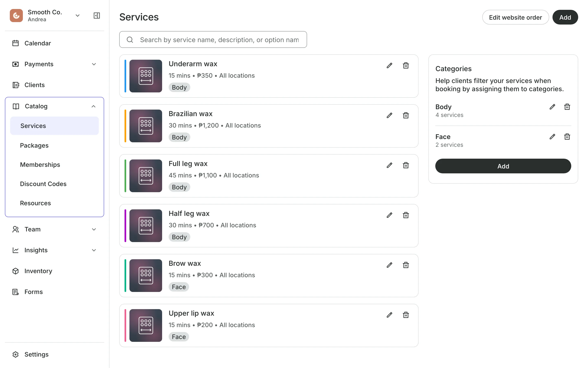Delete the Half leg wax service
Image resolution: width=588 pixels, height=368 pixels.
[405, 215]
